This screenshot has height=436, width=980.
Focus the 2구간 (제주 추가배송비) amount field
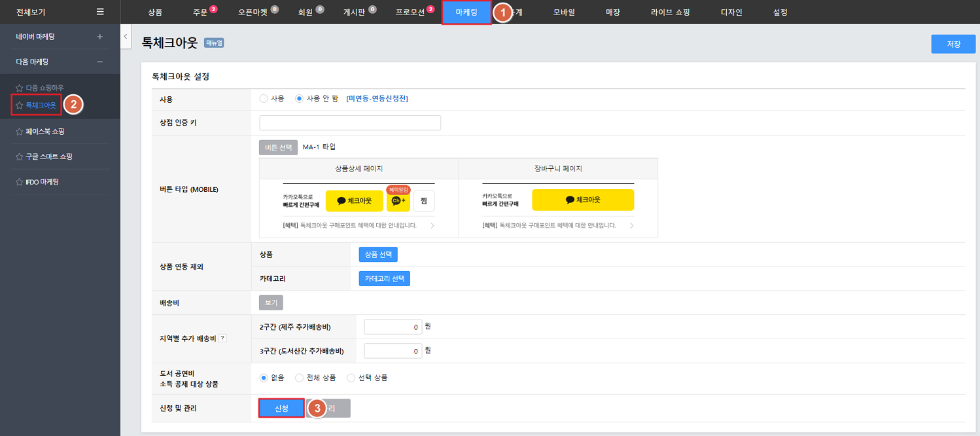pos(393,326)
